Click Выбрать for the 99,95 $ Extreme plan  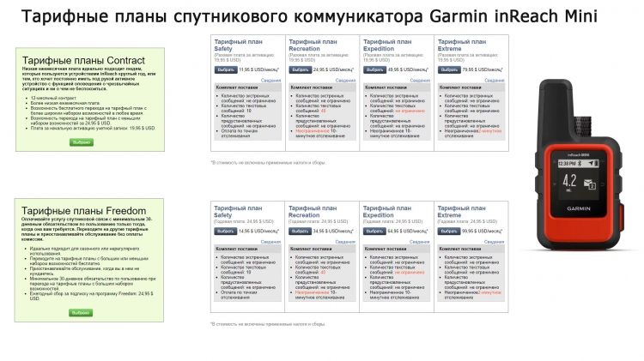[x=449, y=232]
